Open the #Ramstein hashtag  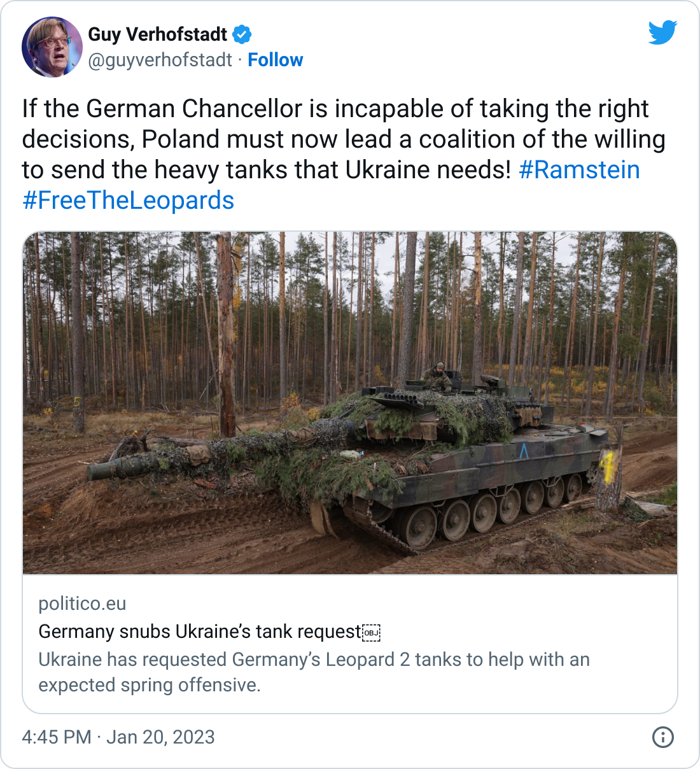pos(579,170)
